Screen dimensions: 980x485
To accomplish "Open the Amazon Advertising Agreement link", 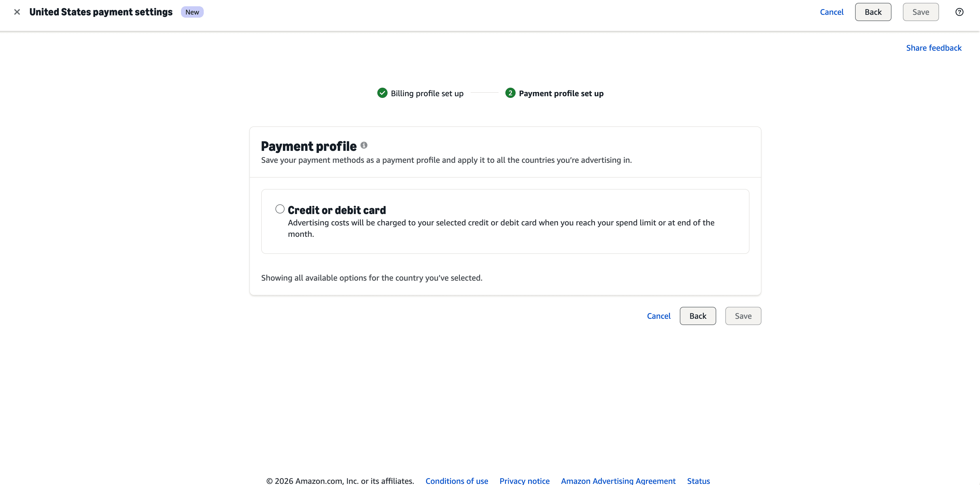I will pos(618,480).
